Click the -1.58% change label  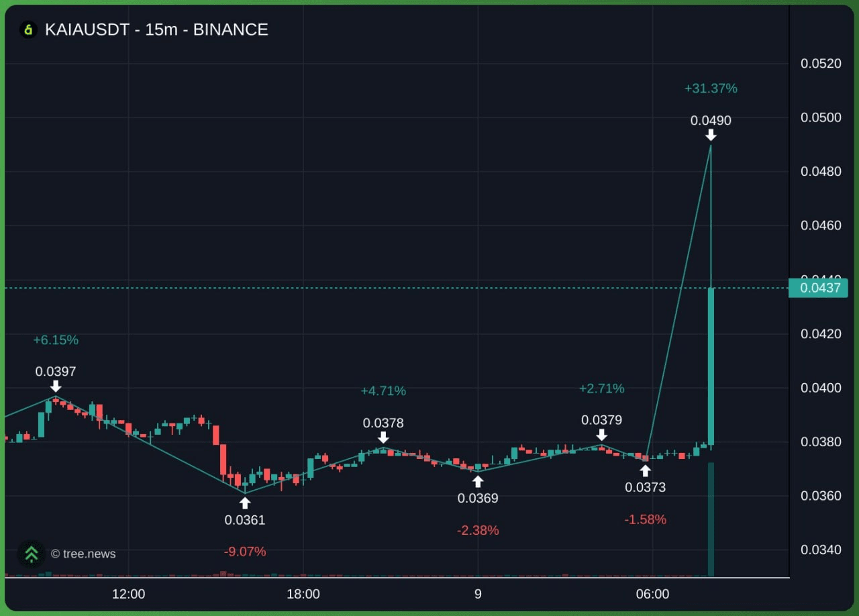coord(645,519)
